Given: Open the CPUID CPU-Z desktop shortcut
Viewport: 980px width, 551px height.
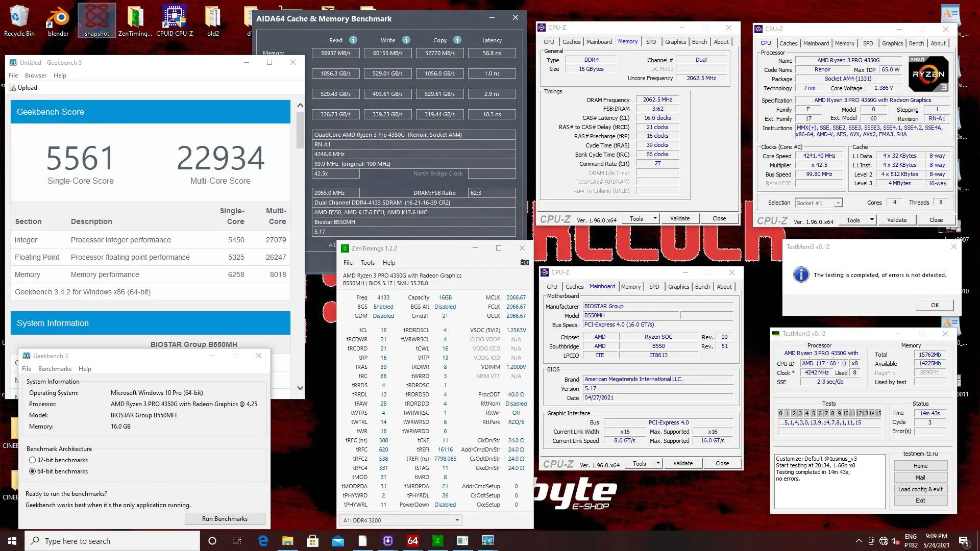Looking at the screenshot, I should (x=175, y=20).
